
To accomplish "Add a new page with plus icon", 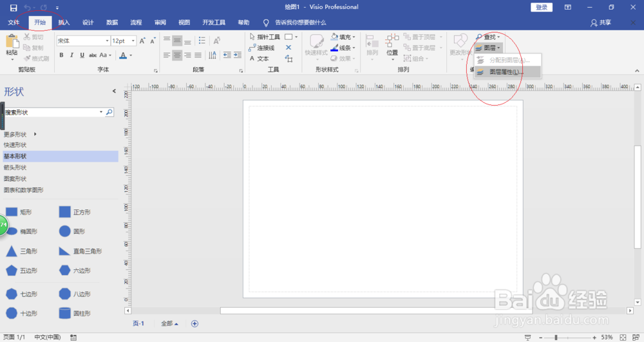I will (194, 323).
